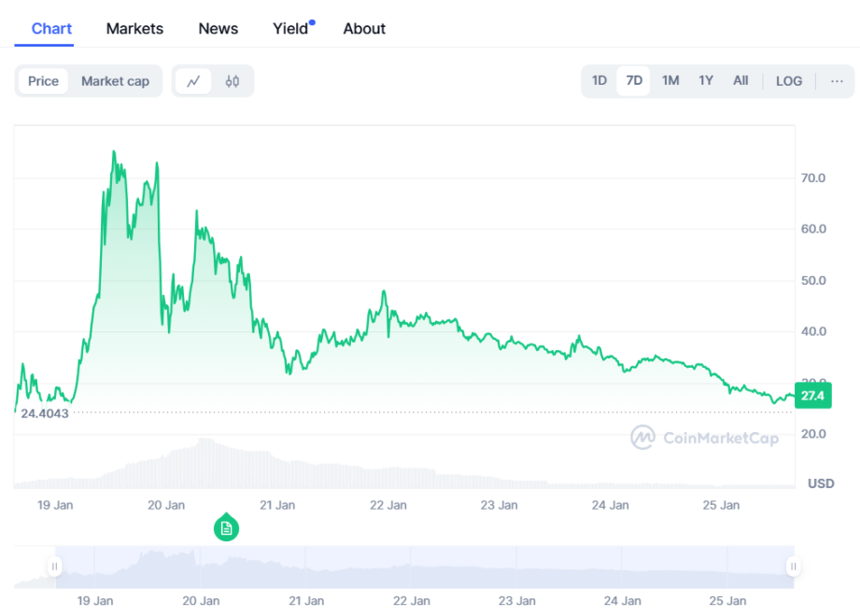Screen dimensions: 860x616
Task: Navigate to the About tab
Action: 364,29
